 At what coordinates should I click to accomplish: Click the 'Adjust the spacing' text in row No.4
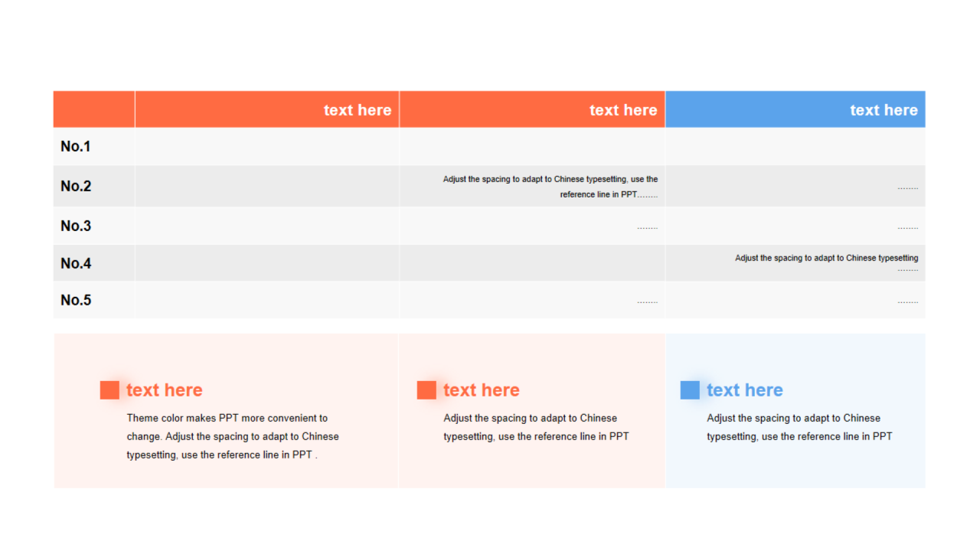coord(826,259)
